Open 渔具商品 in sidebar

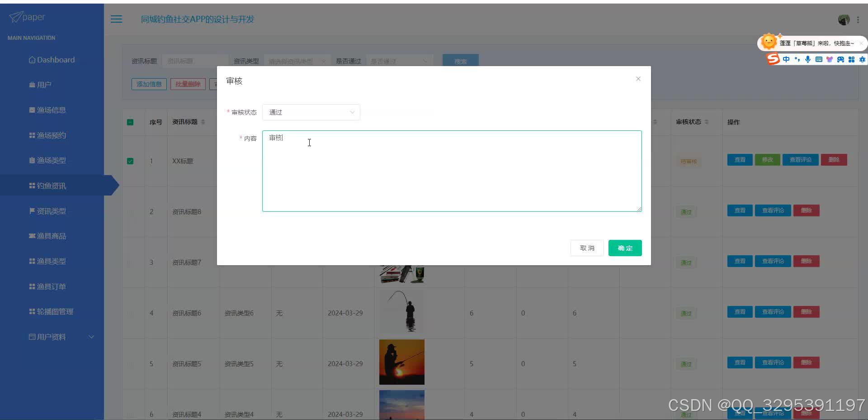pos(47,236)
